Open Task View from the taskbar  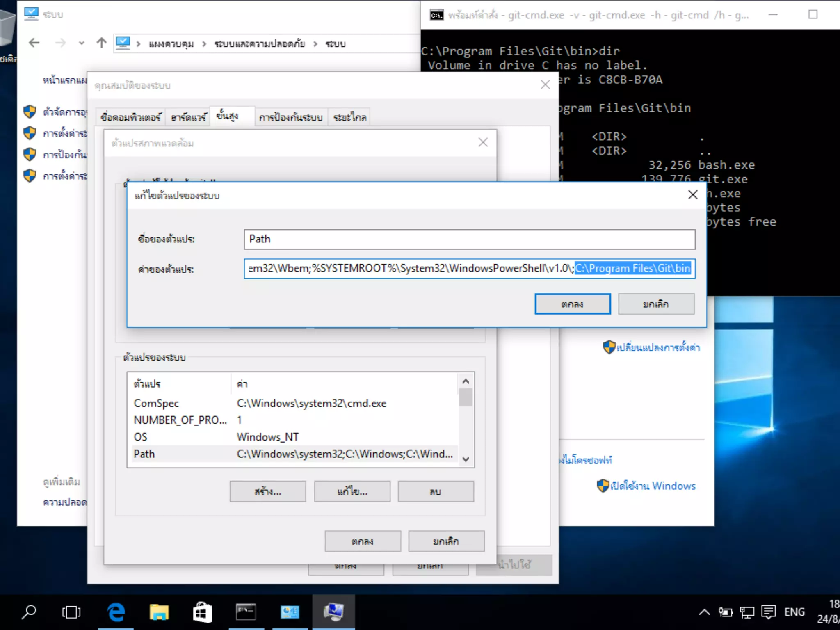click(x=71, y=612)
